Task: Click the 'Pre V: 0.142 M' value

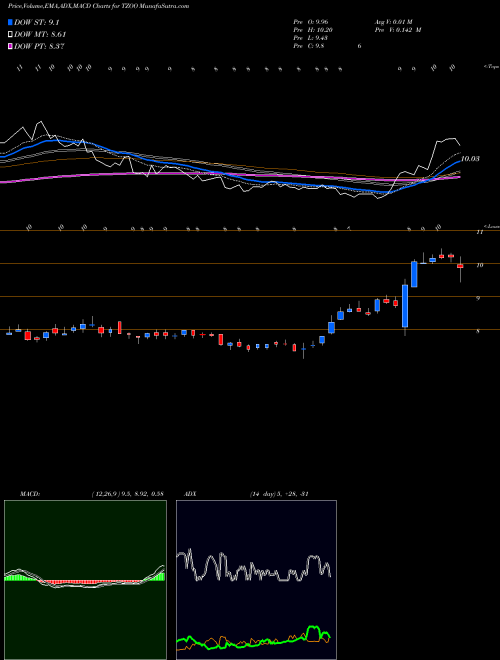Action: pos(398,30)
